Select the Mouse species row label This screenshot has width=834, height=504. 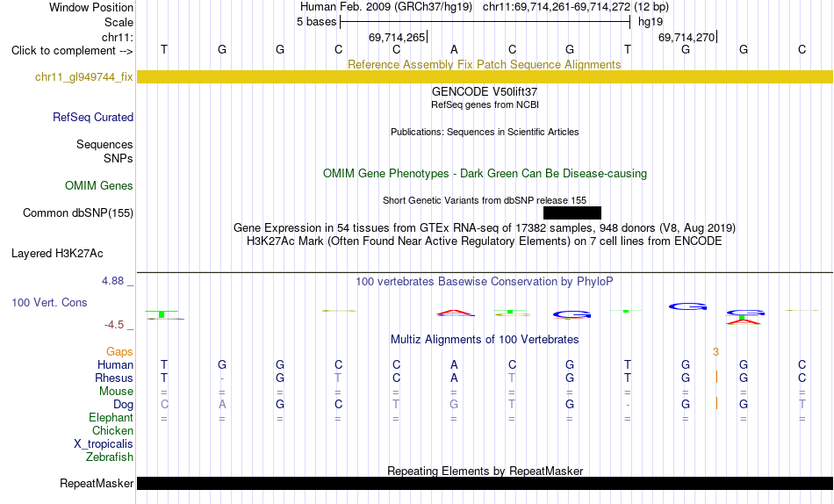coord(116,392)
